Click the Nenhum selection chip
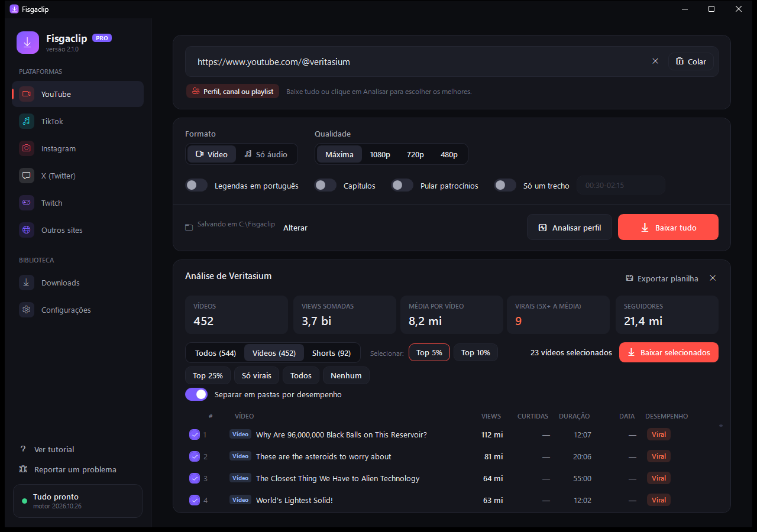757x532 pixels. coord(346,375)
